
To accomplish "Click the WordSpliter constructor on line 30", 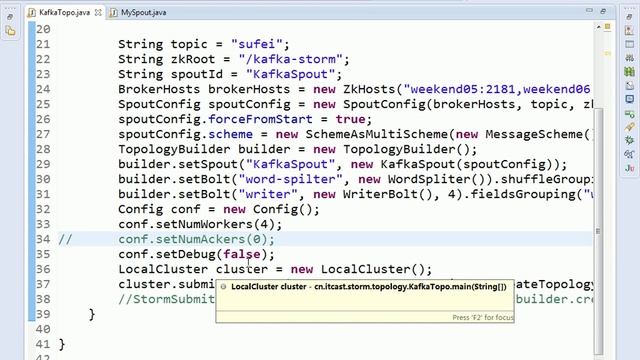I will pos(429,180).
